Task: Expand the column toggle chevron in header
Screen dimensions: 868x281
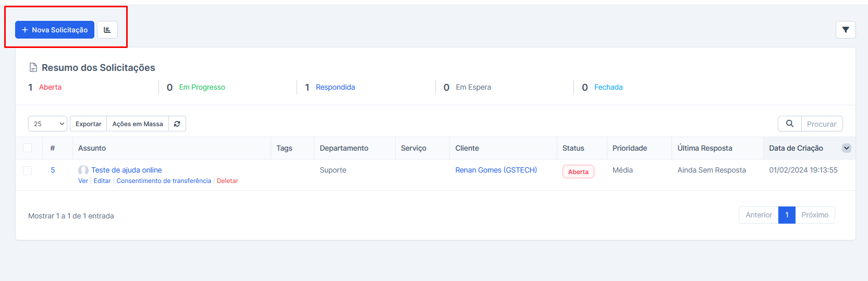Action: point(847,148)
